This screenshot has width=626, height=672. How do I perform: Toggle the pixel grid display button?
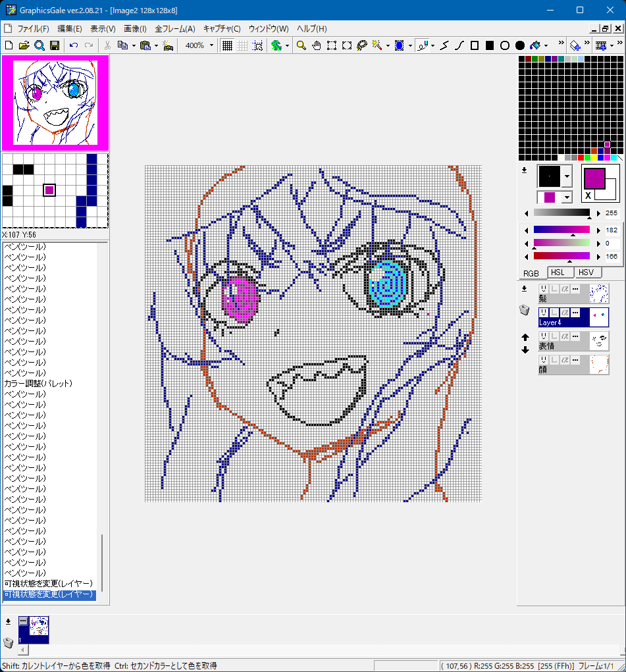227,45
